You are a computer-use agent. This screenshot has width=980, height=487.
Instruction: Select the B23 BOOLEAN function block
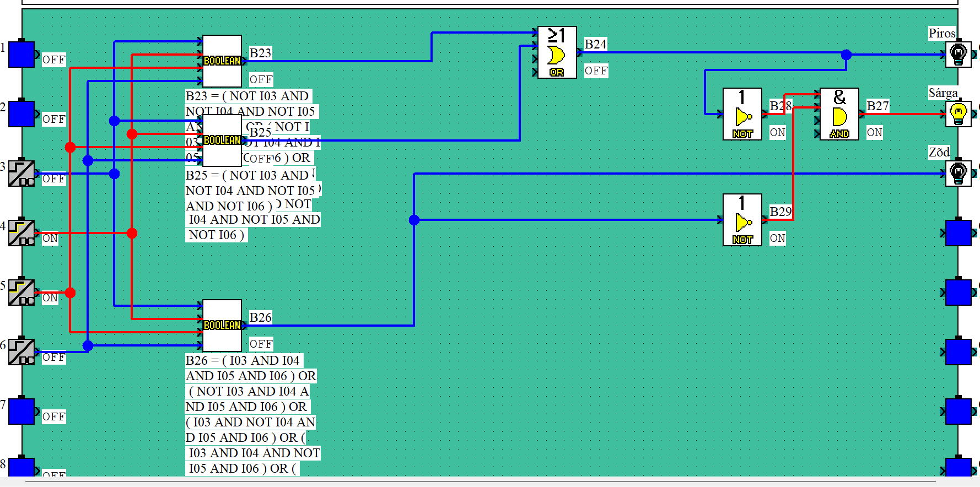tap(222, 61)
